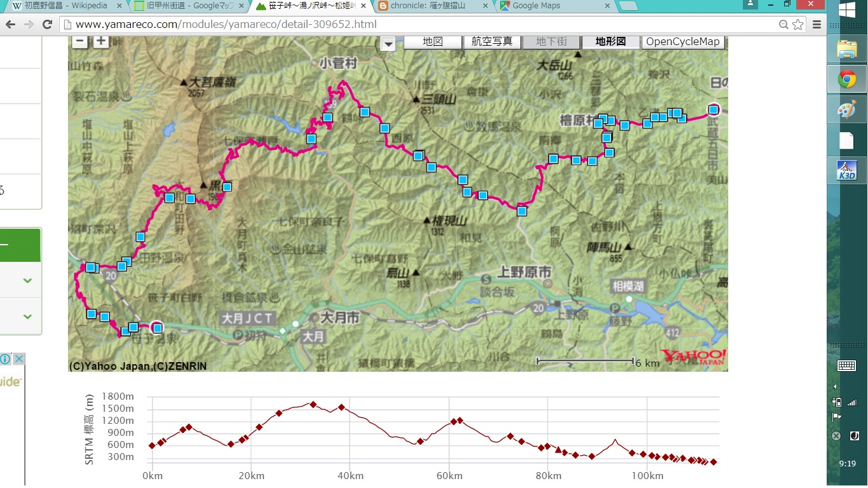Screen dimensions: 868x488
Task: Click the address bar URL field
Action: click(x=419, y=25)
